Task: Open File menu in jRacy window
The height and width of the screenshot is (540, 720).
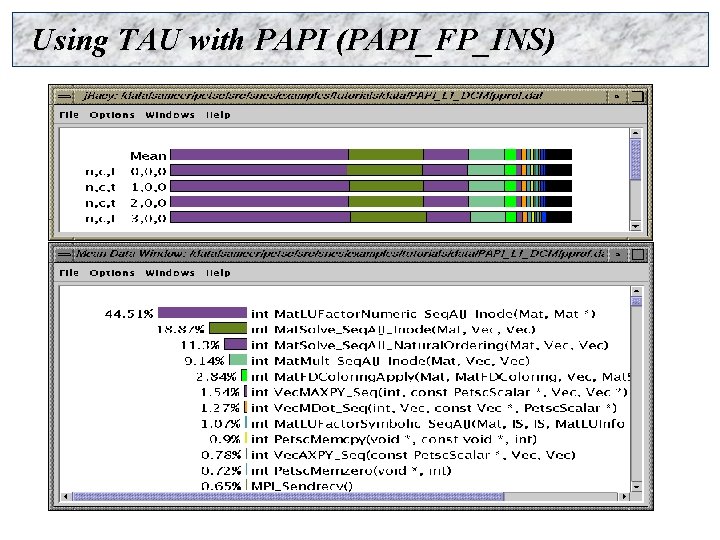Action: [69, 115]
